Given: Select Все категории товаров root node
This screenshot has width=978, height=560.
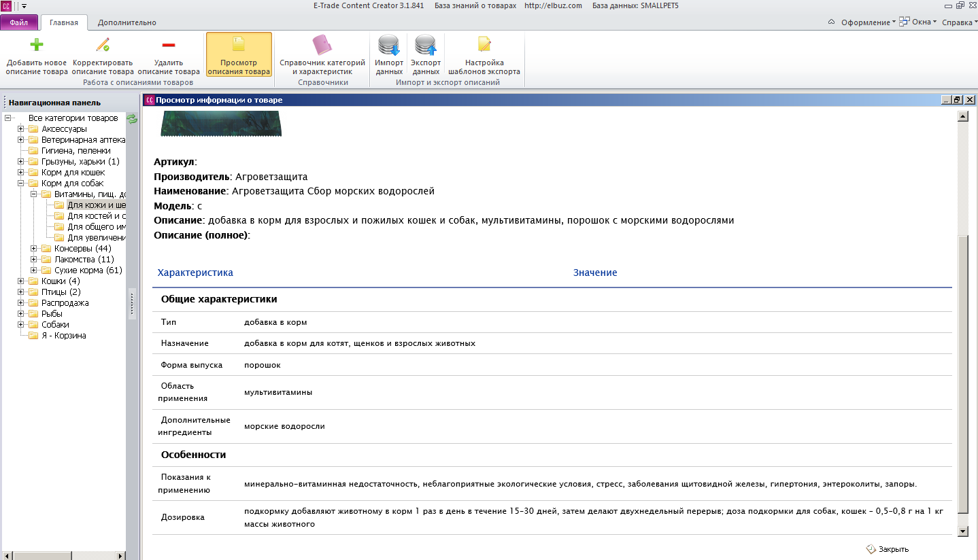Looking at the screenshot, I should click(x=73, y=118).
